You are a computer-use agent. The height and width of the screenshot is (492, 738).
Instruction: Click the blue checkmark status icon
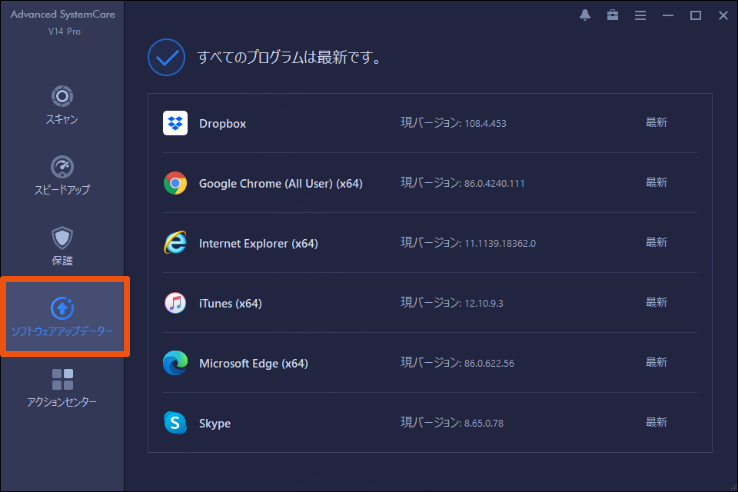166,57
